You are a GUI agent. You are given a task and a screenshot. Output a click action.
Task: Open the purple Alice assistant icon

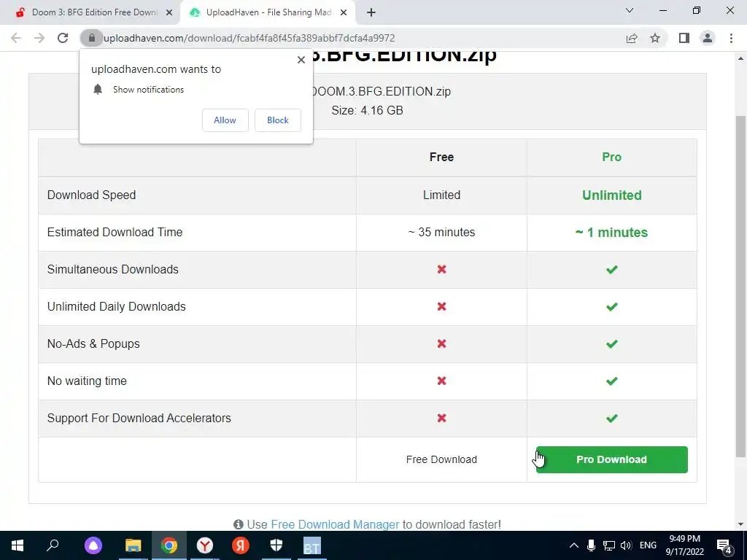pos(93,545)
